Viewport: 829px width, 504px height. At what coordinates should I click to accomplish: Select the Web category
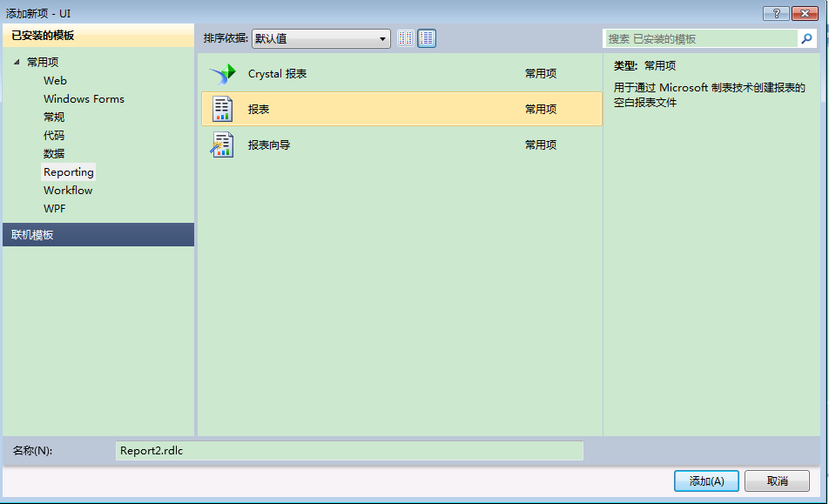pos(55,81)
